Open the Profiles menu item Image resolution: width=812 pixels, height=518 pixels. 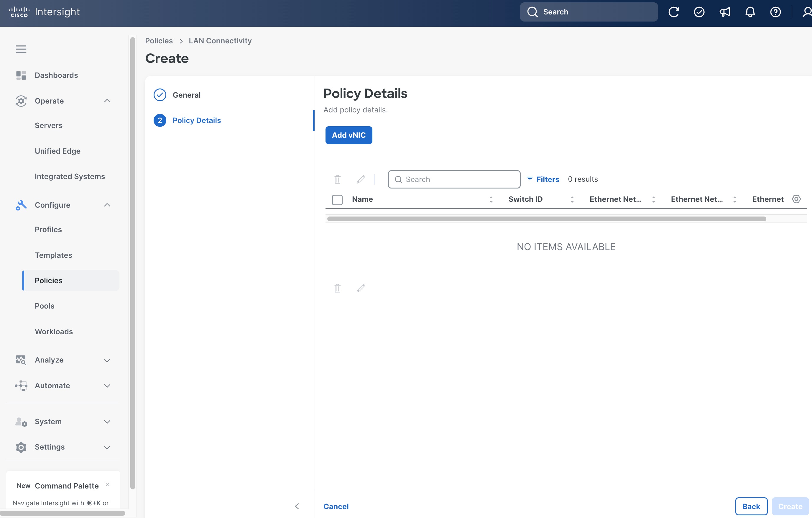coord(48,230)
